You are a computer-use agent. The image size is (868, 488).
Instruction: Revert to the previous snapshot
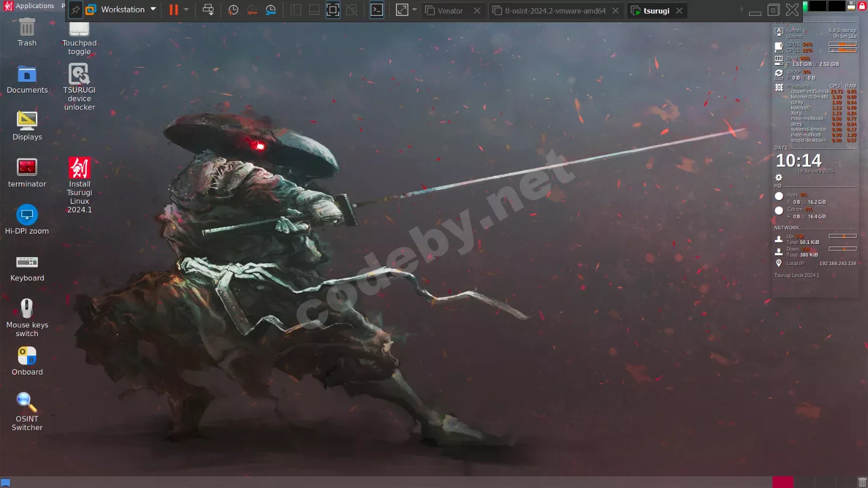[252, 10]
